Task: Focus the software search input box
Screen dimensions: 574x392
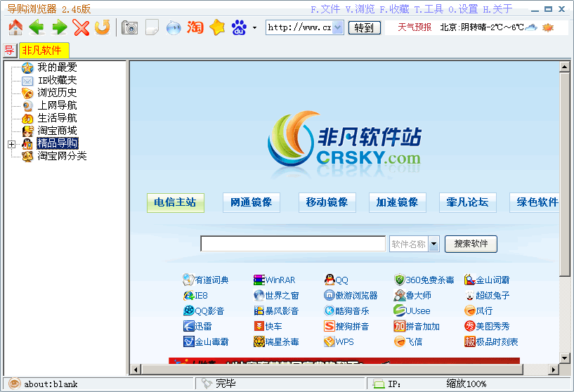Action: click(x=293, y=244)
